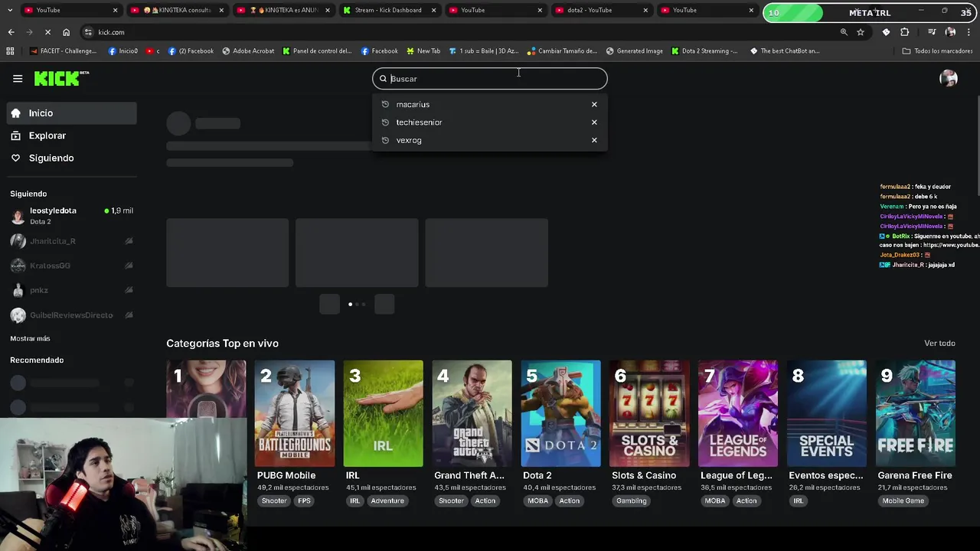
Task: Open leostyledota live channel
Action: (72, 216)
